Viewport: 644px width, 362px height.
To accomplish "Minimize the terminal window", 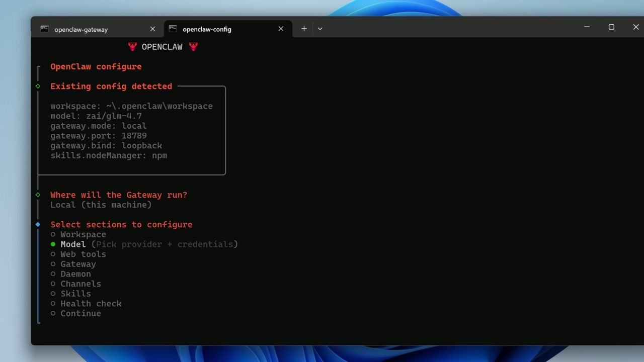I will (x=587, y=27).
